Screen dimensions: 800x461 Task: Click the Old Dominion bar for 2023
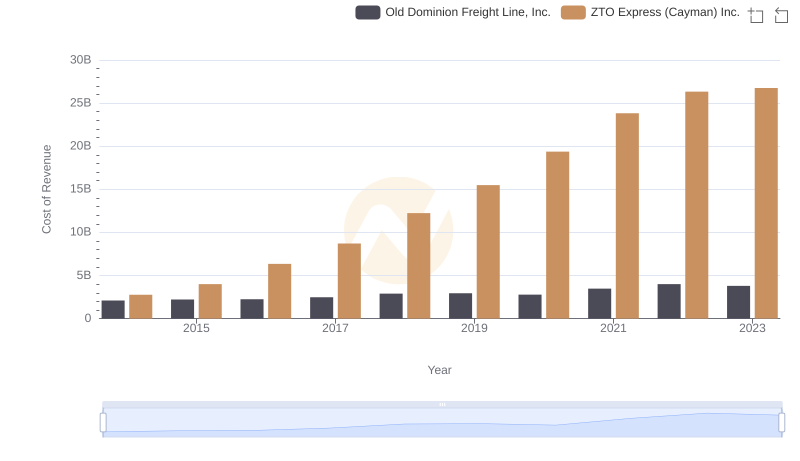click(738, 302)
